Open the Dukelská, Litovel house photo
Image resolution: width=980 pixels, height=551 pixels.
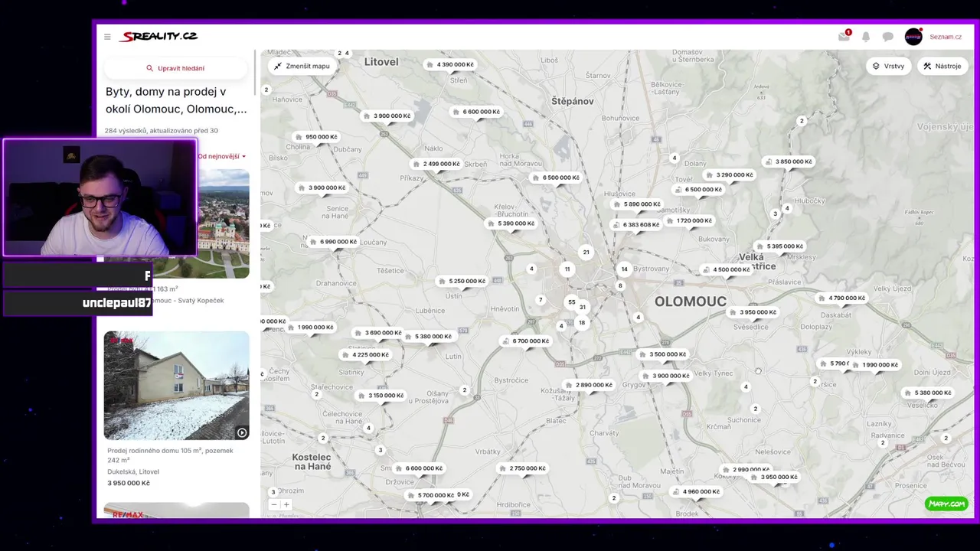click(176, 385)
